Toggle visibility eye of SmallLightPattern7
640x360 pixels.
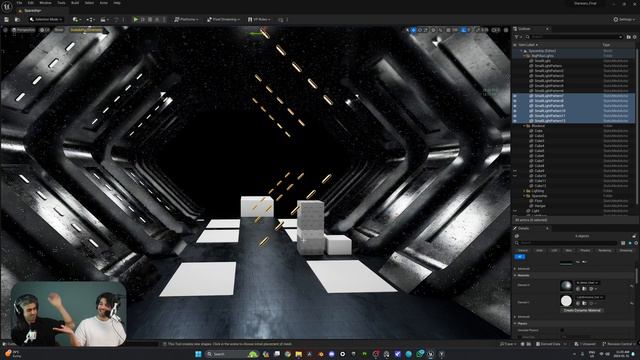tap(515, 96)
